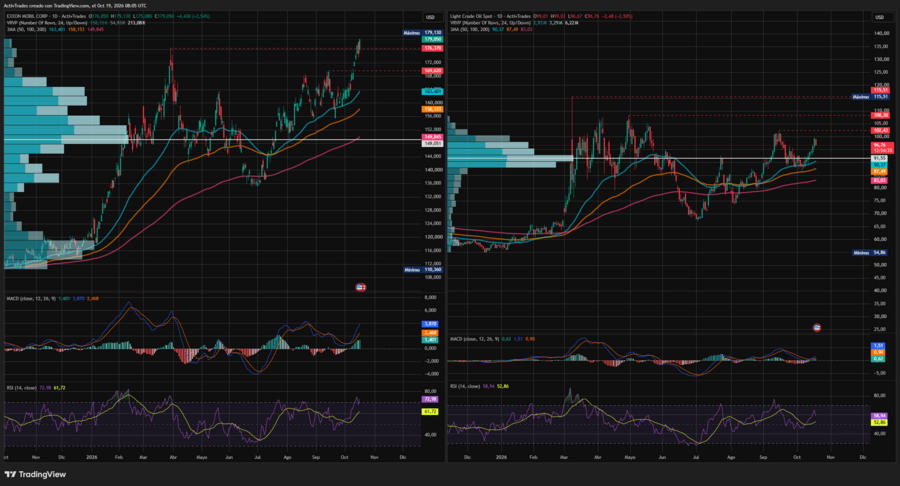Select the MACD (close, 12, 26, 9) legend on the Exxon chart

31,298
